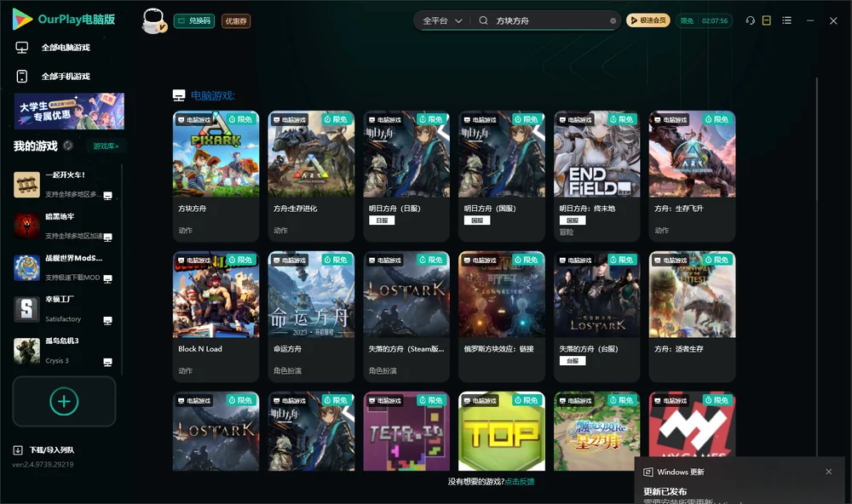Viewport: 852px width, 504px height.
Task: Select 全部电脑游戏 in the sidebar
Action: 66,48
